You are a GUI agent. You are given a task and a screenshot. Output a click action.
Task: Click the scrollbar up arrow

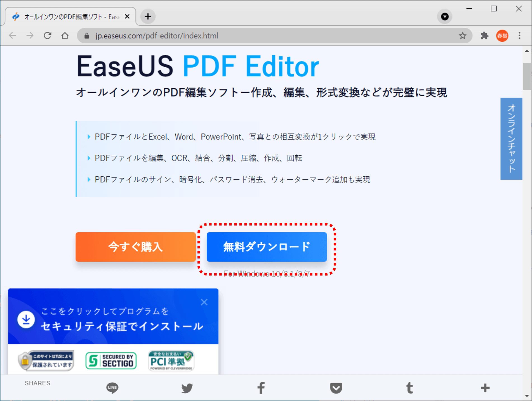pos(527,51)
